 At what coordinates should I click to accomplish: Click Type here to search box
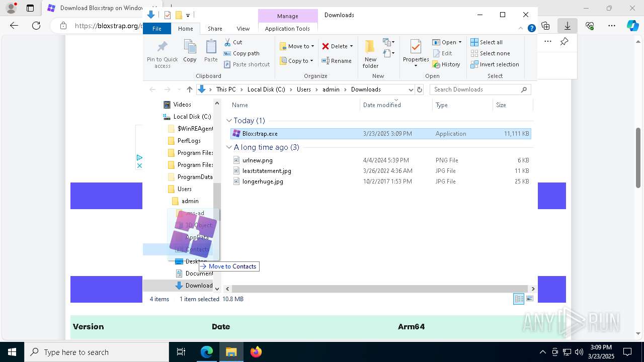[97, 352]
